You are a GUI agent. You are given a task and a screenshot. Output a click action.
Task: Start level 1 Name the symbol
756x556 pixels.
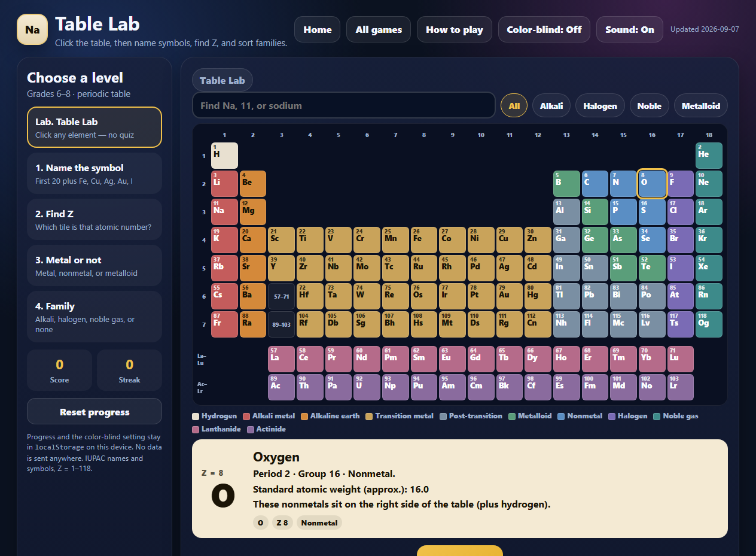pos(94,173)
